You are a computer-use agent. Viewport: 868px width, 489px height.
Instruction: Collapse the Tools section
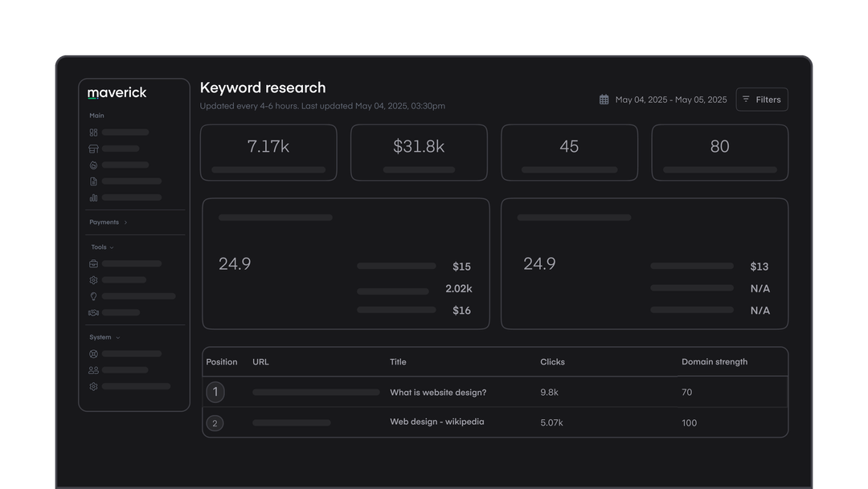pos(102,247)
